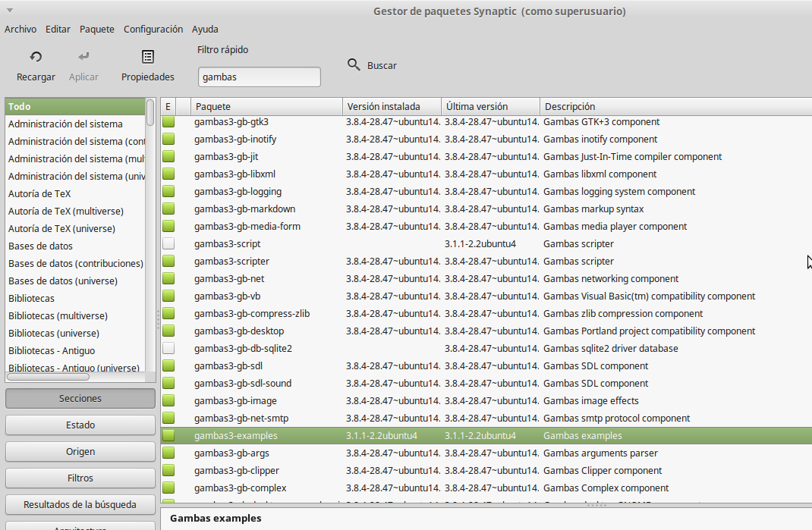
Task: Click the Aplicar apply icon
Action: 83,56
